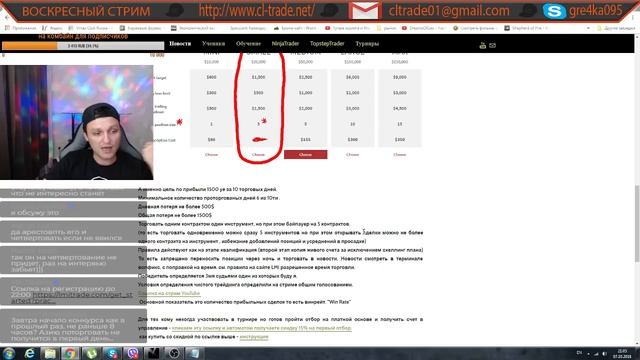Switch the EN input language indicator
The height and width of the screenshot is (360, 640).
579,353
